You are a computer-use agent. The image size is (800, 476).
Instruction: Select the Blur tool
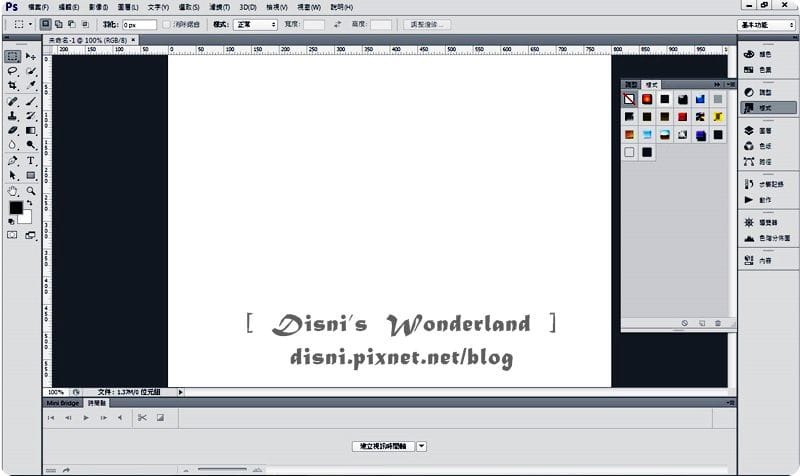(13, 145)
